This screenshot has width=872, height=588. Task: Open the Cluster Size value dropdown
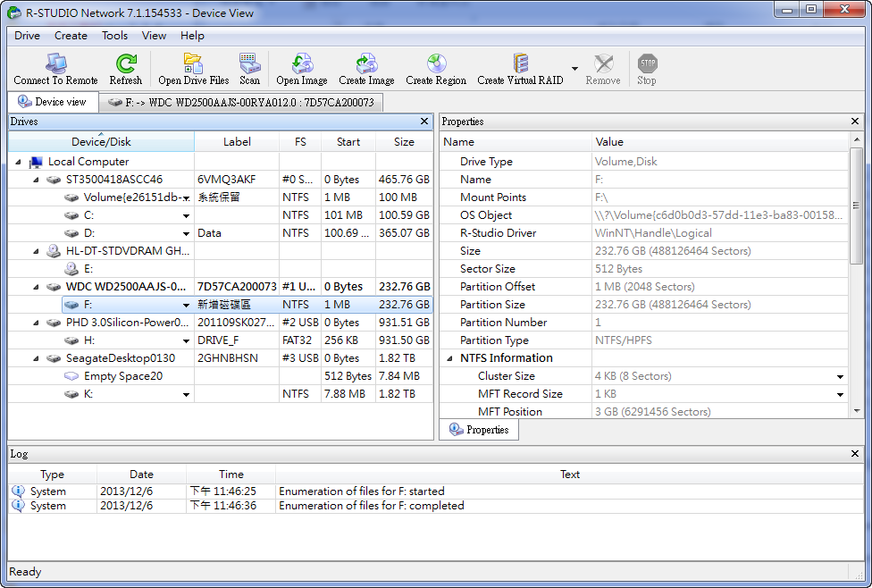pos(841,376)
